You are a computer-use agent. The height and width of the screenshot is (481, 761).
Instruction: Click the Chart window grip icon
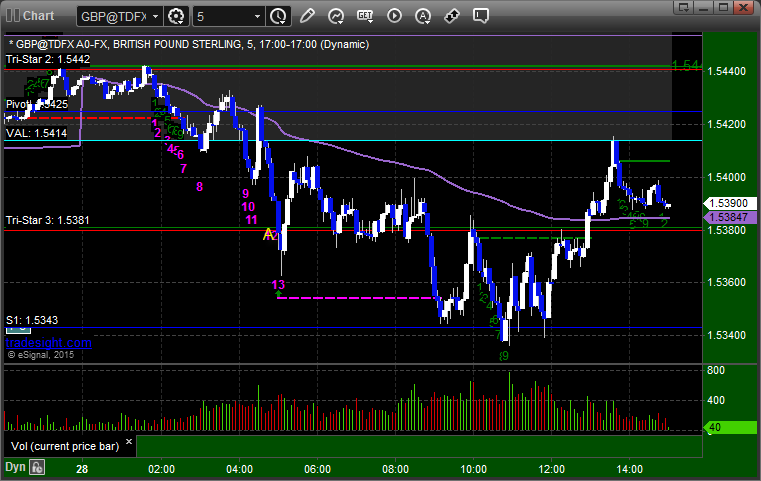pyautogui.click(x=13, y=16)
